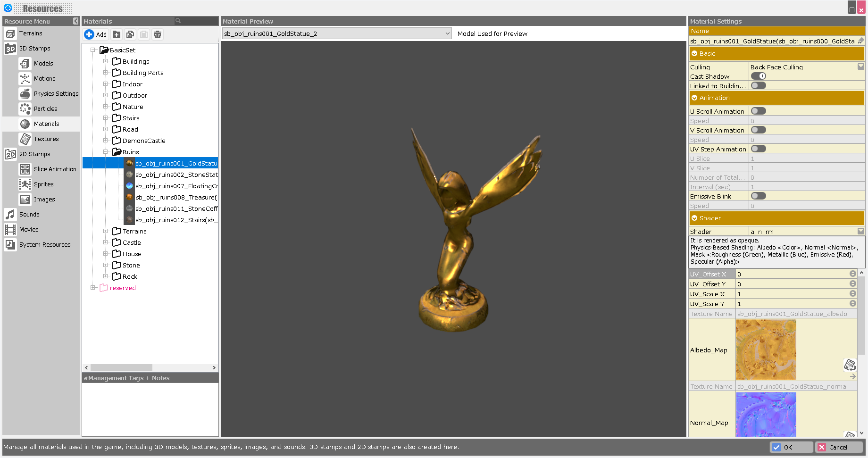Open Physics Settings from the resource menu

(56, 94)
